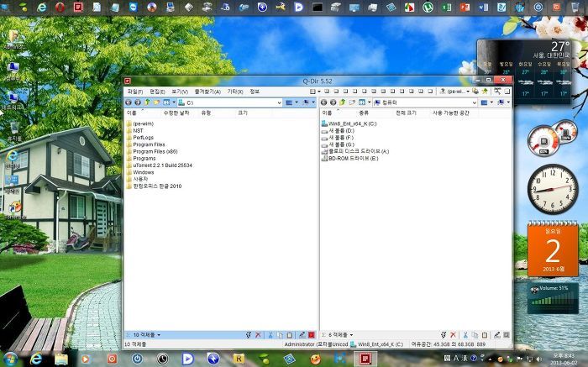Image resolution: width=588 pixels, height=367 pixels.
Task: Click copy icon in left pane footer
Action: click(x=280, y=335)
